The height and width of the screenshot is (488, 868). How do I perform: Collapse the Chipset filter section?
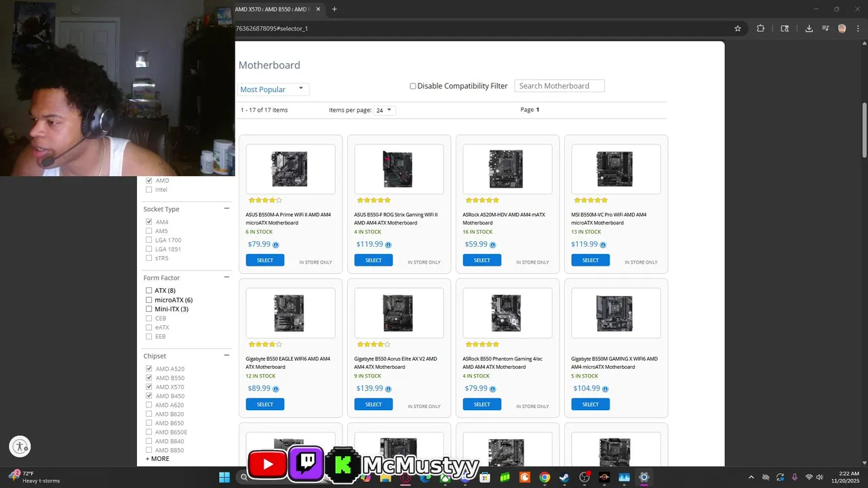point(226,355)
